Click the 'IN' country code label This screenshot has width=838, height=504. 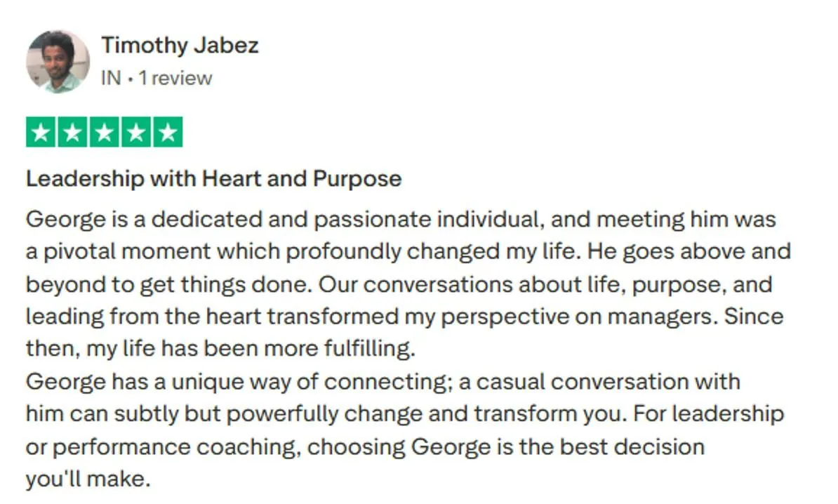point(111,78)
